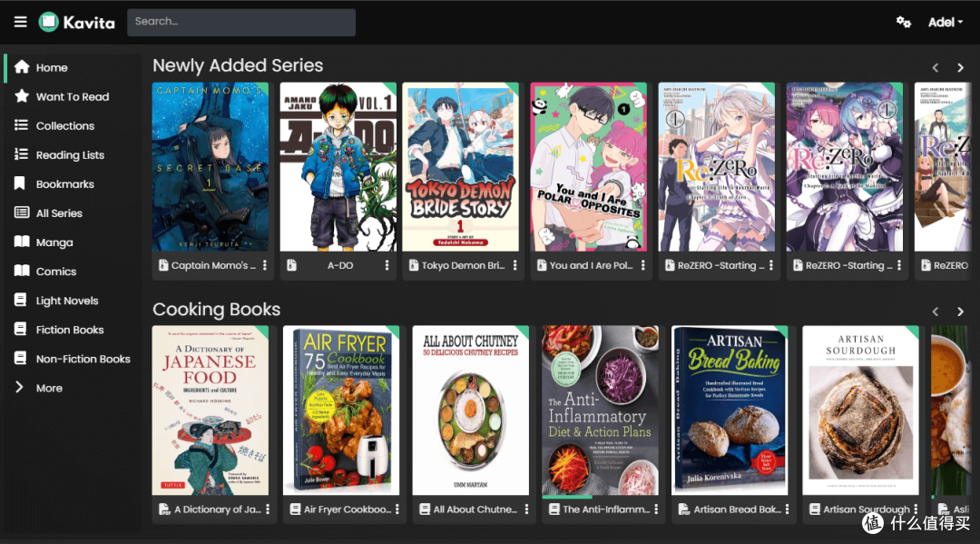This screenshot has height=544, width=980.
Task: Open the A-DO manga cover
Action: pos(338,167)
